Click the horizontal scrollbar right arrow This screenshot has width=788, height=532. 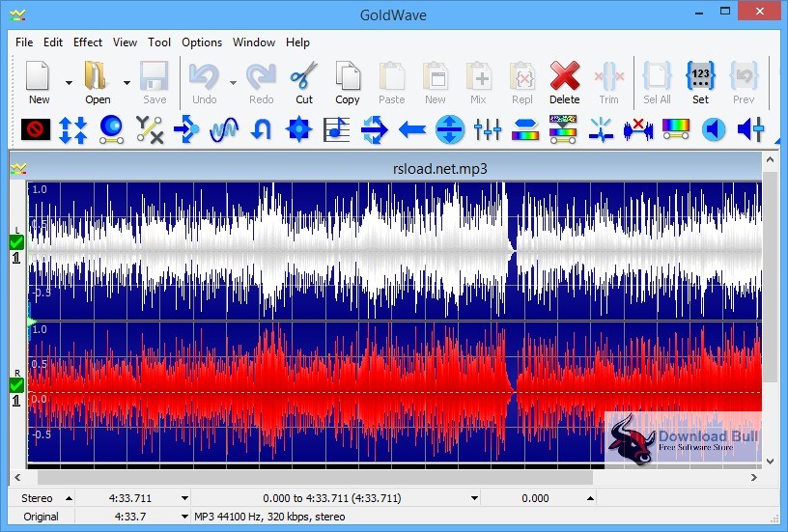click(754, 477)
